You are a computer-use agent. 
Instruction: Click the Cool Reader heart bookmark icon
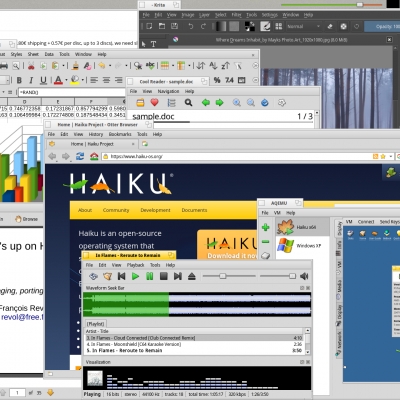[154, 102]
